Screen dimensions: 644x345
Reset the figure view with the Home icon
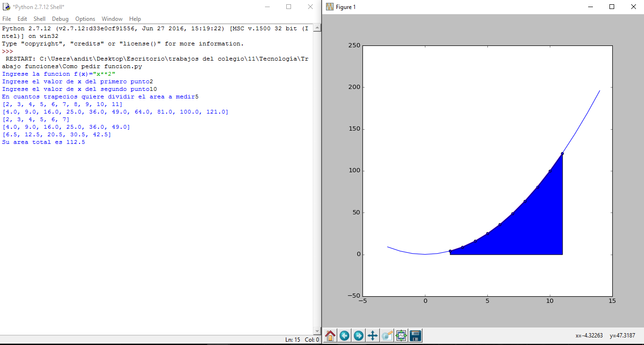pyautogui.click(x=330, y=336)
